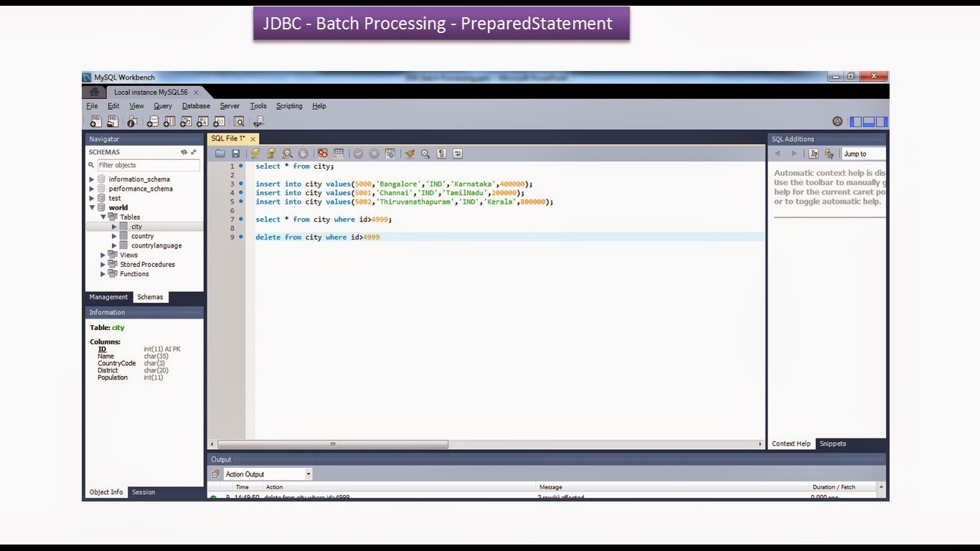Save the SQL script to file
980x551 pixels.
coord(236,154)
